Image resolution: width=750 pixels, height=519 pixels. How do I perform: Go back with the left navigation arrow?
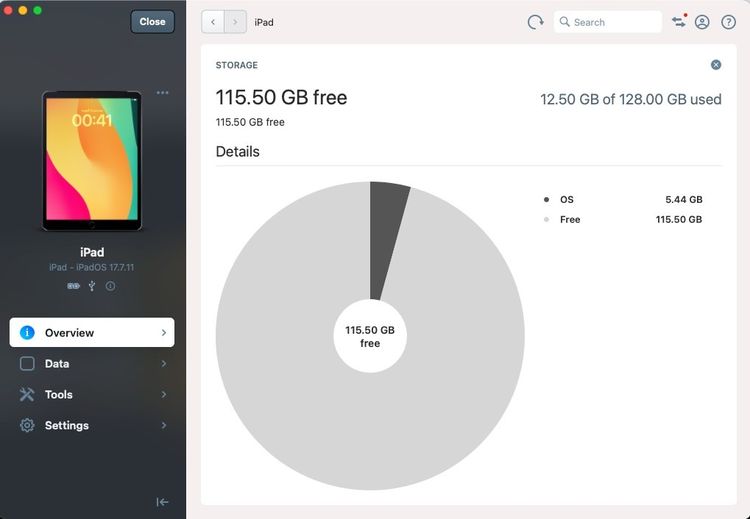tap(213, 22)
